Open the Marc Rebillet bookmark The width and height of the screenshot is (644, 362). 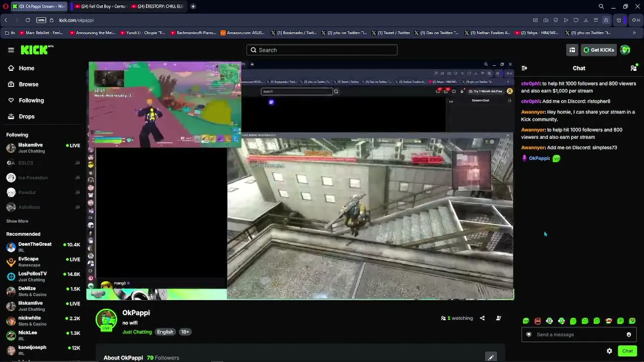42,33
